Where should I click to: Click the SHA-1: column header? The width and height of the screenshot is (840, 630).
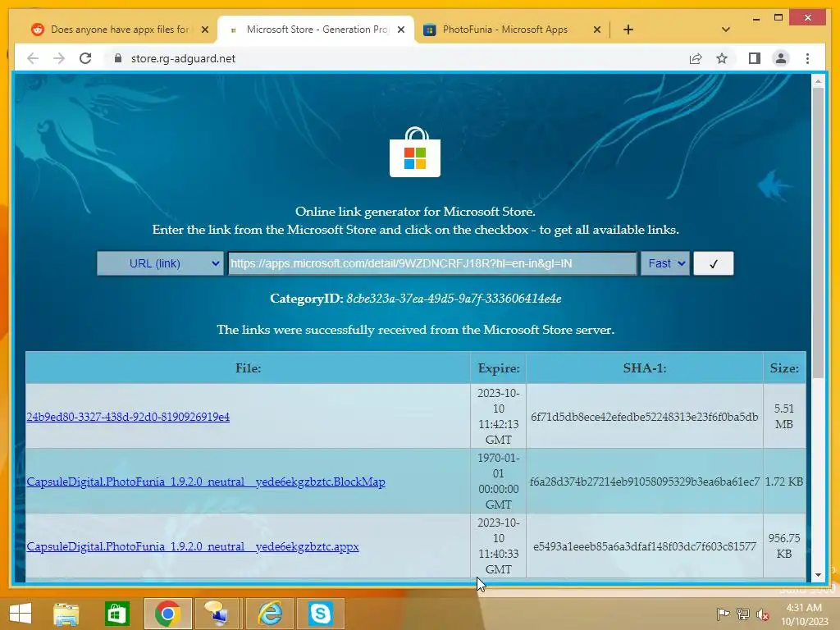[x=645, y=368]
